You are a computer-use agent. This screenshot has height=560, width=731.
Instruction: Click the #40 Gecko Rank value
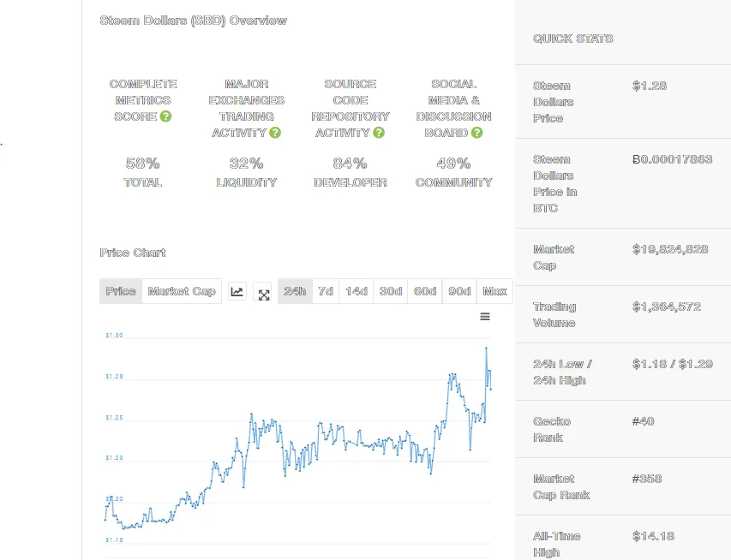[x=643, y=421]
